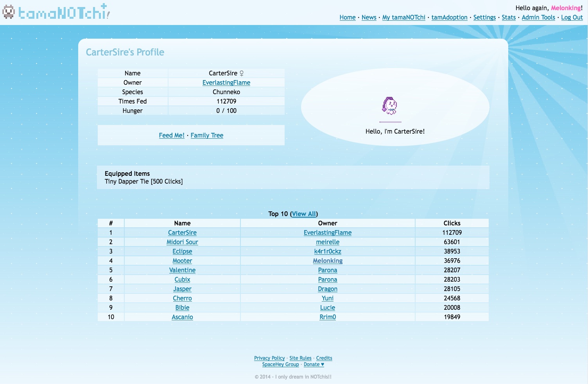
Task: Open the SpaceHey Group footer link
Action: [x=280, y=364]
